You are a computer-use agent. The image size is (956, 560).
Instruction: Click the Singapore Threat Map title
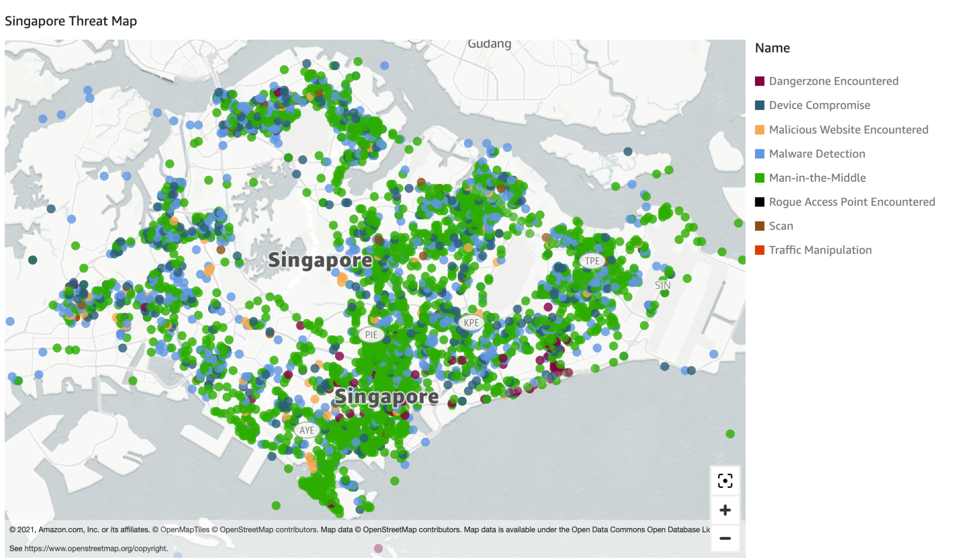71,21
